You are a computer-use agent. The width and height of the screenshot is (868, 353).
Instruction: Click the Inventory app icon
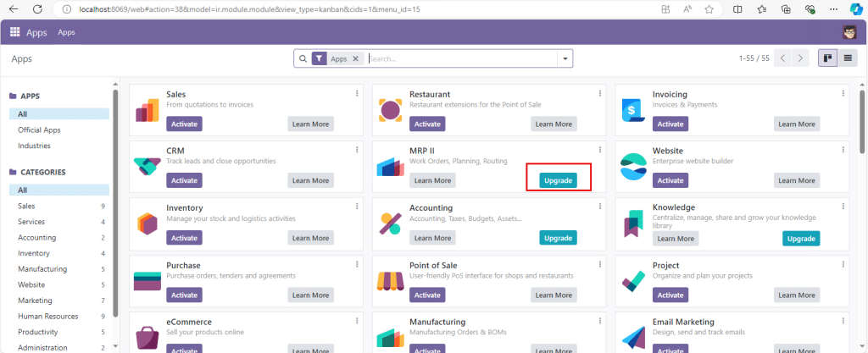coord(147,223)
